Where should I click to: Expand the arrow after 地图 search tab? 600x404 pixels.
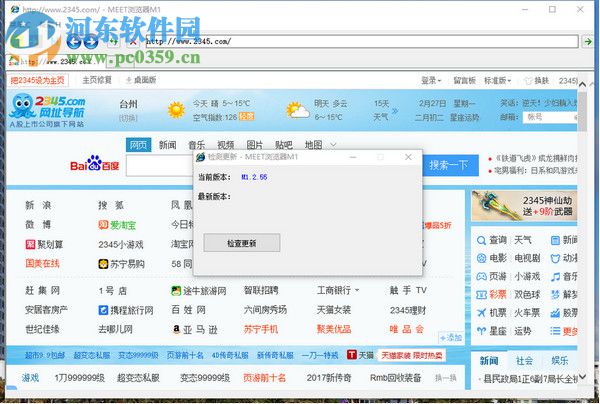[333, 145]
